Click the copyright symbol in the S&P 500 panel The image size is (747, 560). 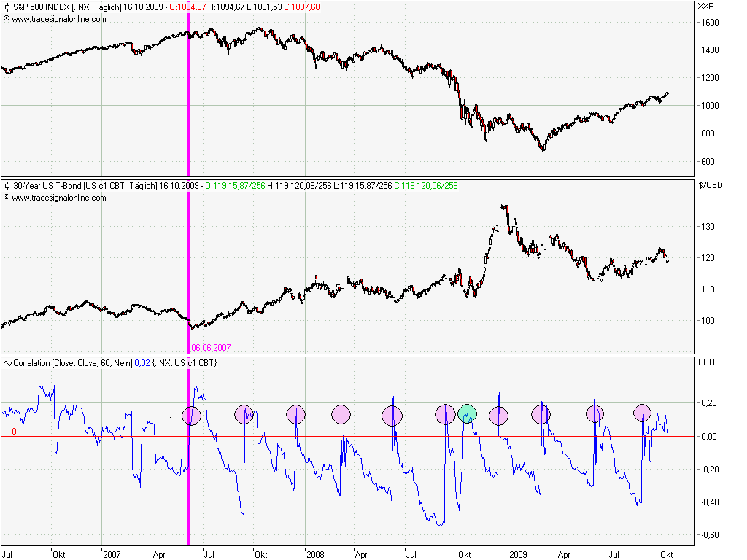[7, 19]
